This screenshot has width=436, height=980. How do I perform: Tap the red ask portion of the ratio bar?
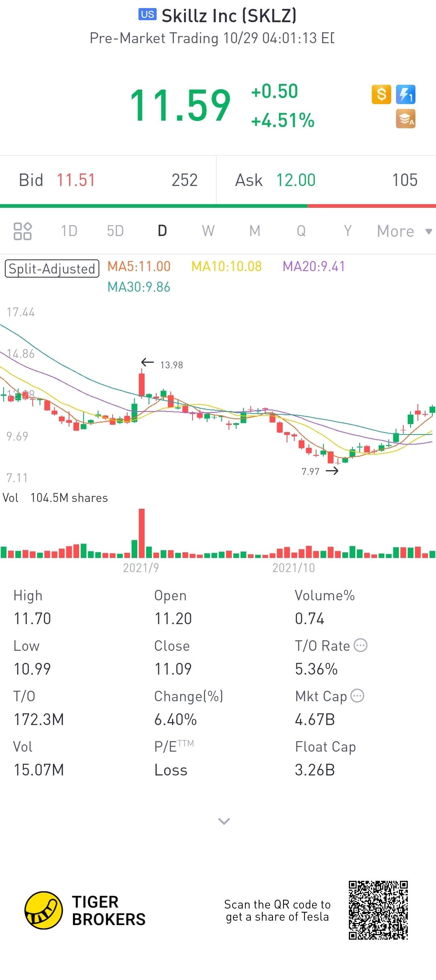pyautogui.click(x=372, y=206)
